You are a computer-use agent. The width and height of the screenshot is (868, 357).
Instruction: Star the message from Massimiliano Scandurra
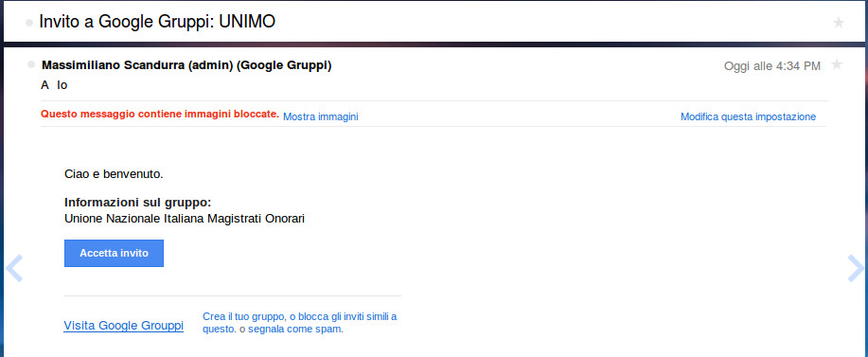[837, 64]
